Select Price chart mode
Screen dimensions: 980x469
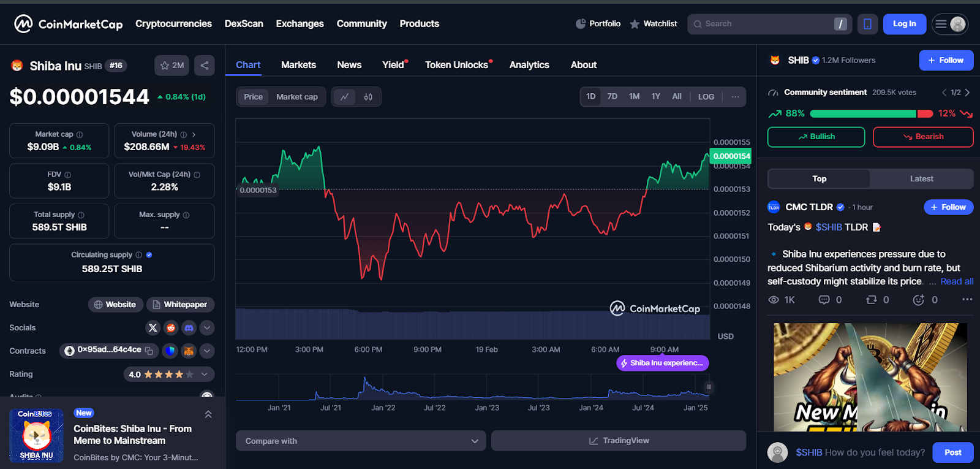pos(253,97)
